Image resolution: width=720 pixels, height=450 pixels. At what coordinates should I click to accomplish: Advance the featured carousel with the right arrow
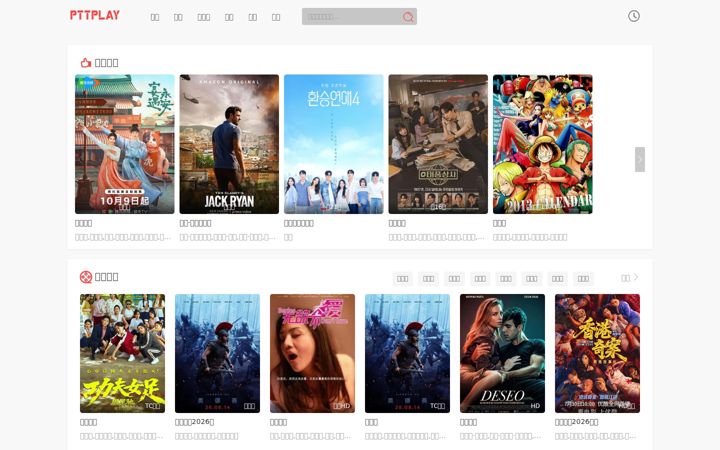pyautogui.click(x=640, y=159)
